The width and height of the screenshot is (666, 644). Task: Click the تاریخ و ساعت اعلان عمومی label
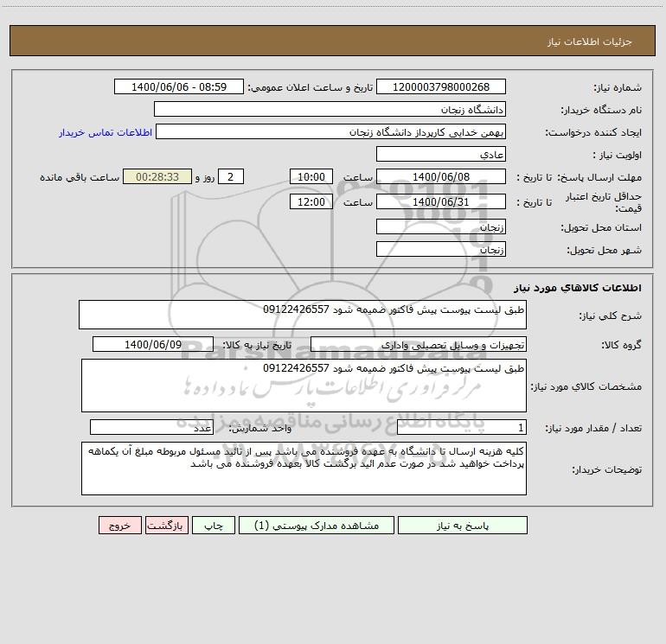pos(311,87)
